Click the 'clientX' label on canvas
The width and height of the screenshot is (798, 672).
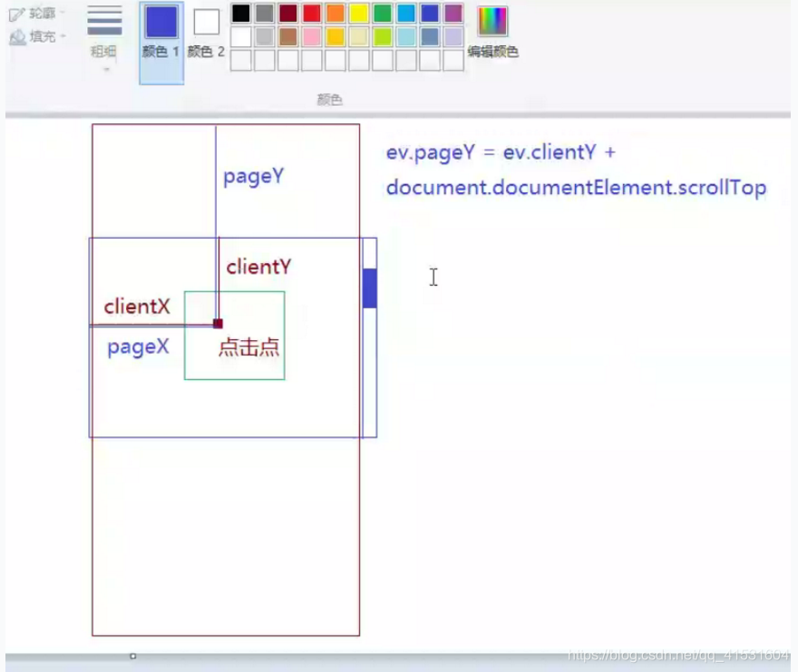pos(137,307)
